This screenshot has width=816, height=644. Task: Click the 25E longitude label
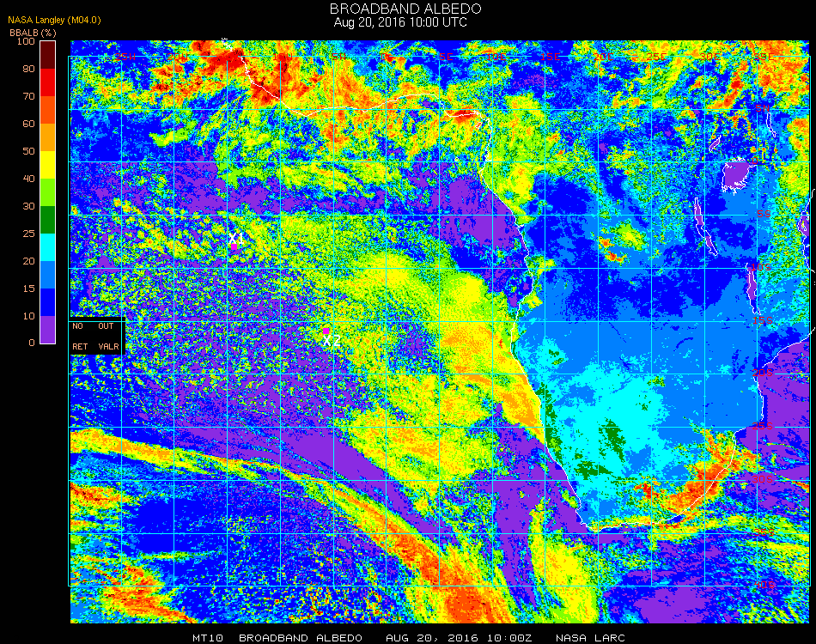point(656,56)
